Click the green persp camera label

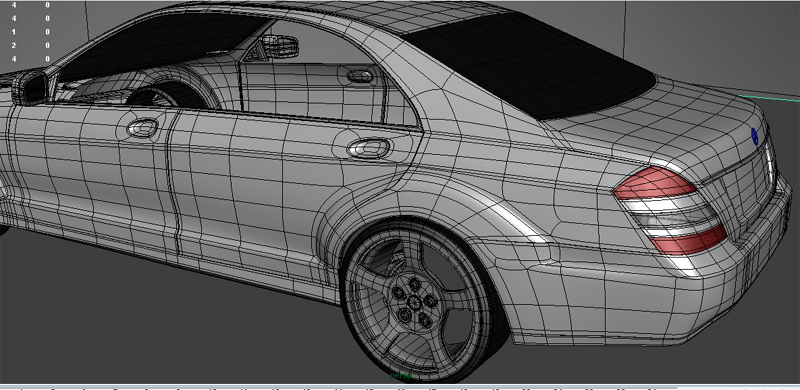[x=401, y=376]
